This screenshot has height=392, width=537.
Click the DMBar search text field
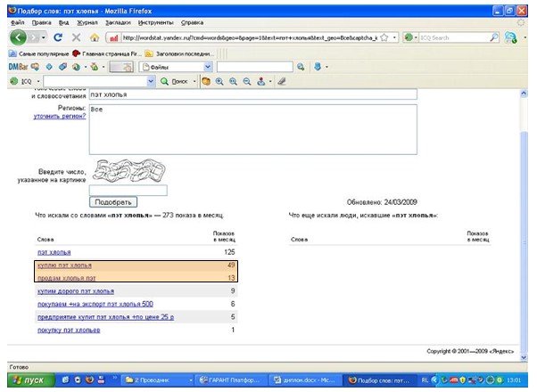point(255,67)
